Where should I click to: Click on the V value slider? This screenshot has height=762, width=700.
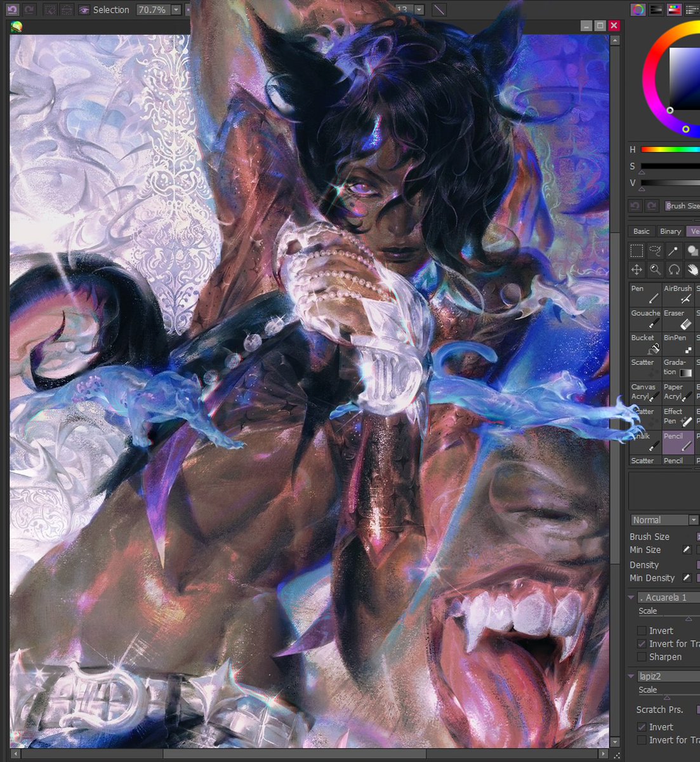tap(670, 183)
